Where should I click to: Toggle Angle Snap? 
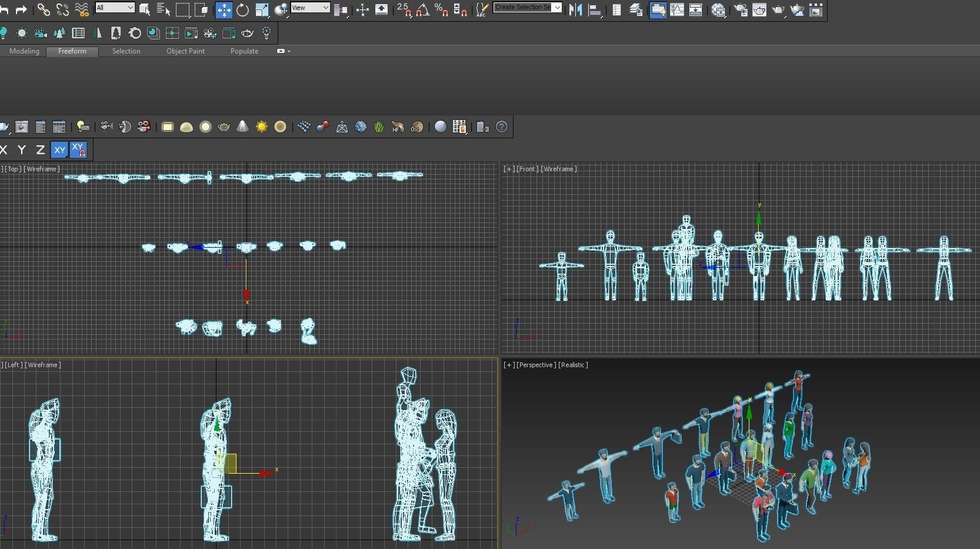click(x=422, y=9)
